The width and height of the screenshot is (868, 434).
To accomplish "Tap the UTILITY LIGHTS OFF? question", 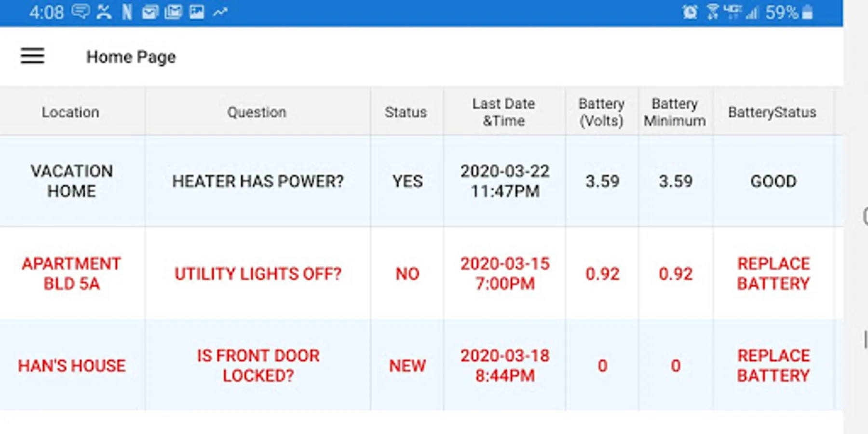I will [x=258, y=274].
